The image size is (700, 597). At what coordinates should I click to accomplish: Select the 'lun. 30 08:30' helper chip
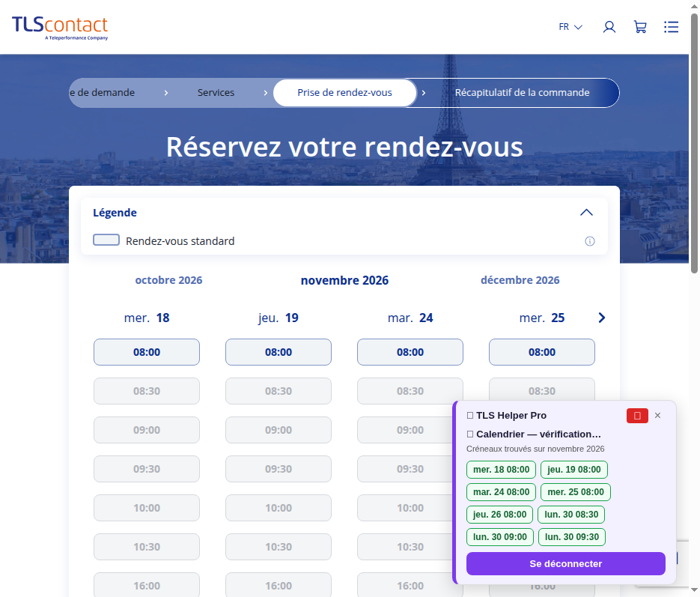click(571, 515)
